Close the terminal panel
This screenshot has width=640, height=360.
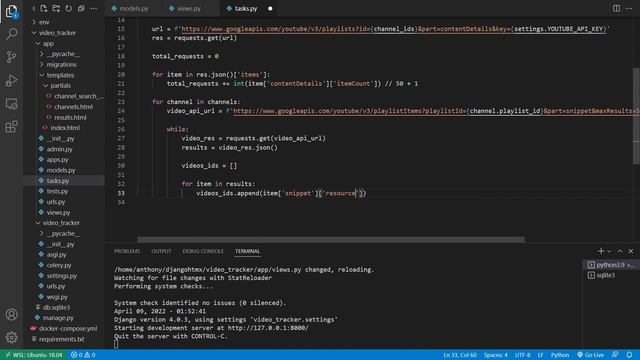pos(631,251)
